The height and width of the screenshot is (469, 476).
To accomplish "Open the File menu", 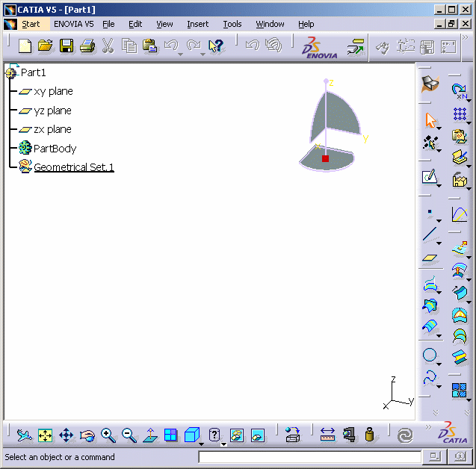I will pyautogui.click(x=108, y=24).
